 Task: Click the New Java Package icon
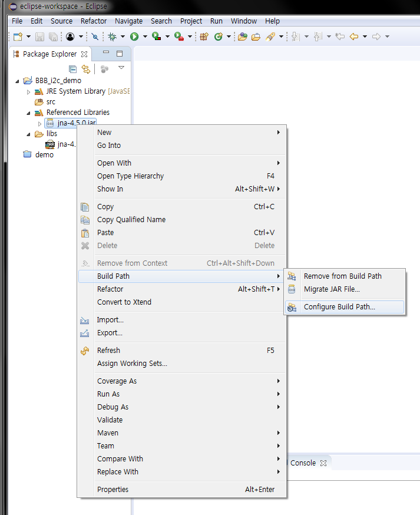204,37
